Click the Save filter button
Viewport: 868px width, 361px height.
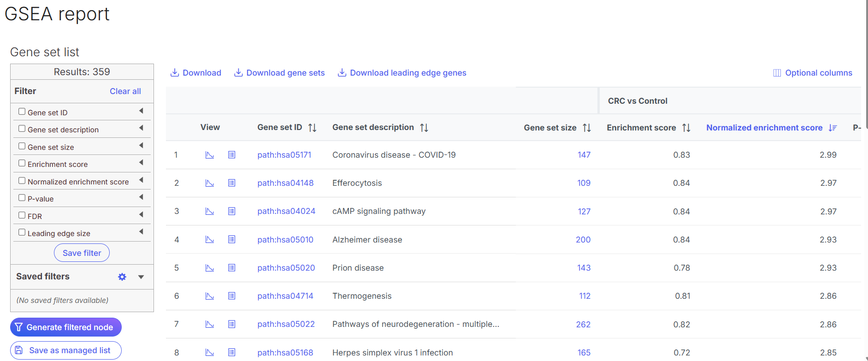point(82,253)
